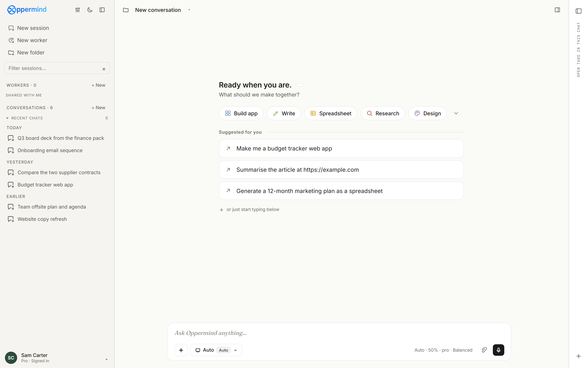Create a New folder
588x368 pixels.
coord(31,53)
